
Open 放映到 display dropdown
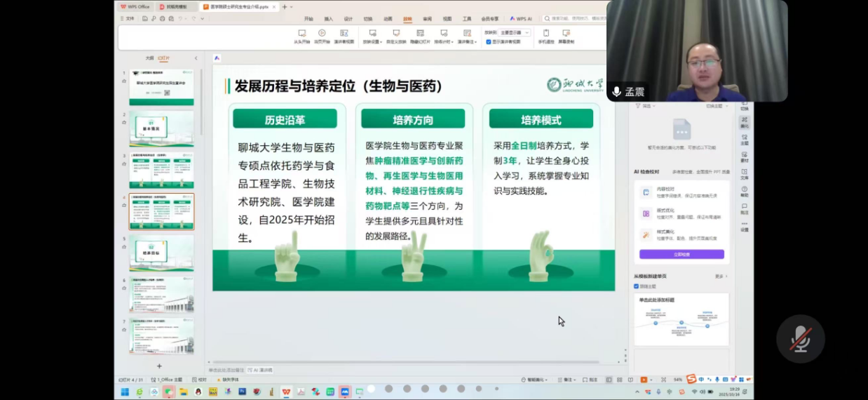(x=515, y=32)
